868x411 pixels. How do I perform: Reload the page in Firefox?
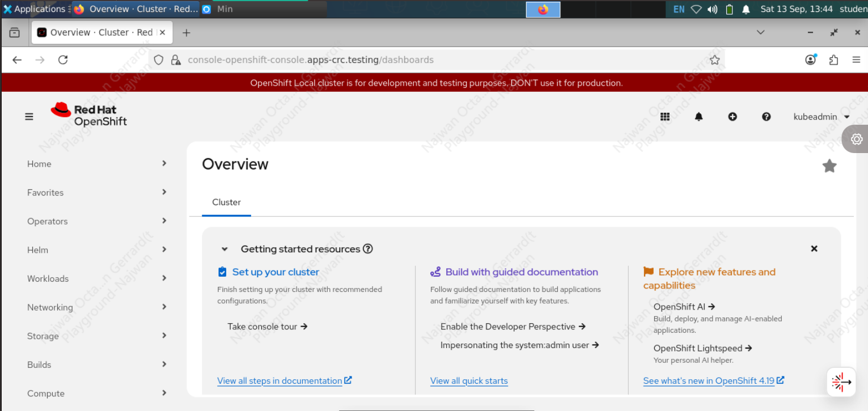(63, 60)
